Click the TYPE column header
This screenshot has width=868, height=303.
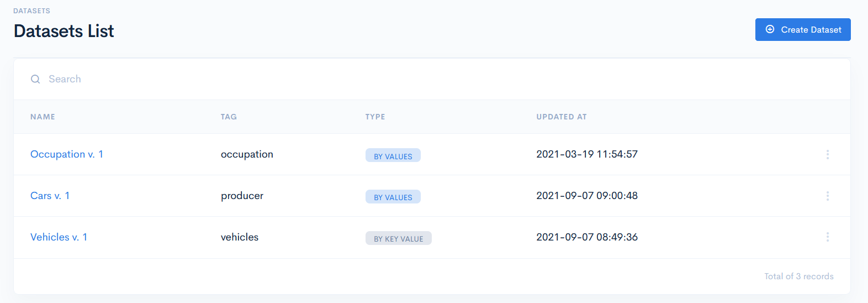tap(375, 117)
